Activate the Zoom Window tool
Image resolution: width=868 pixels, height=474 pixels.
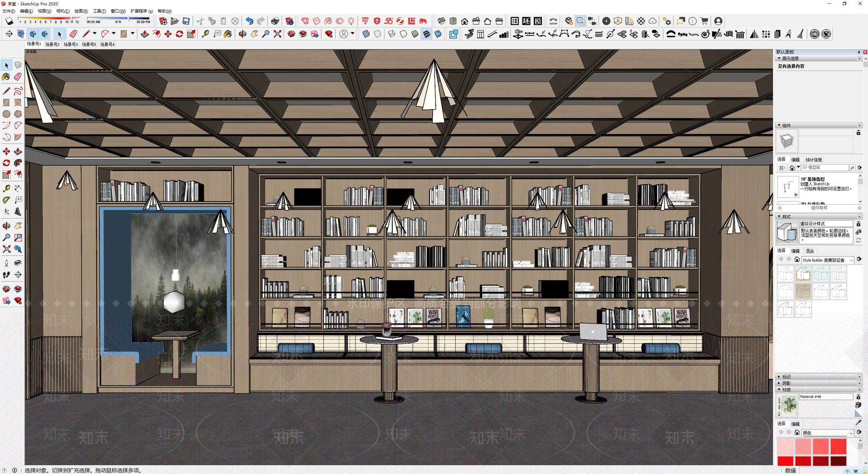tap(18, 237)
